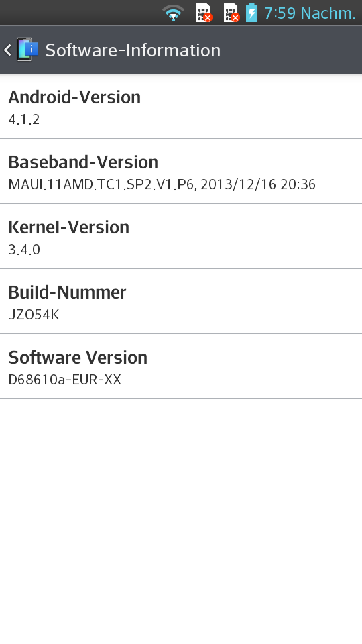Tap the D68610a-EUR-XX software value
This screenshot has width=362, height=644.
65,380
